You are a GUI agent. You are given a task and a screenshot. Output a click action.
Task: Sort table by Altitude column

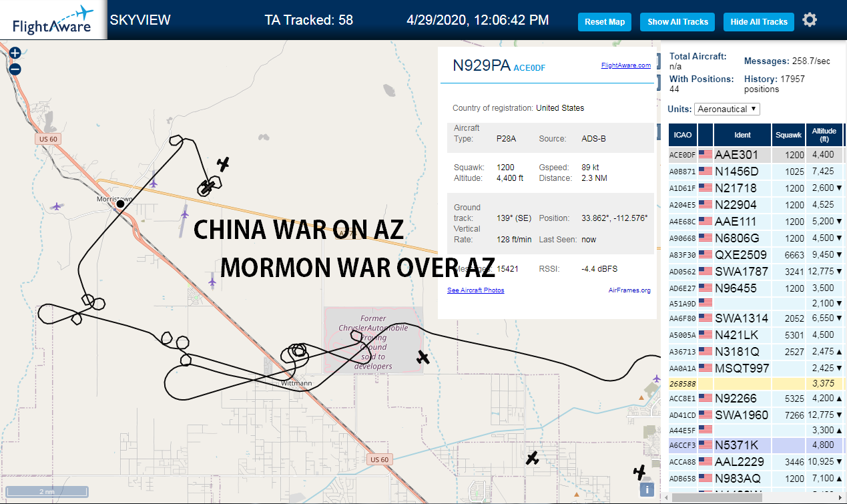pyautogui.click(x=825, y=135)
